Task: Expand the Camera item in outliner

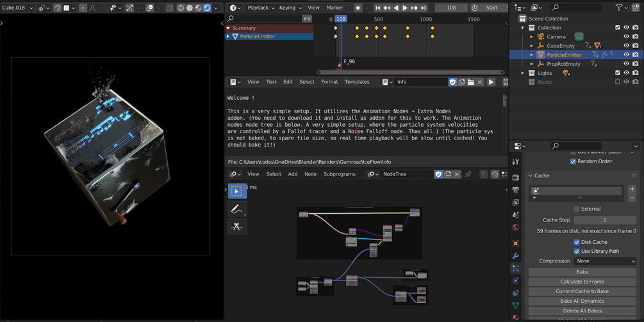Action: (x=531, y=36)
